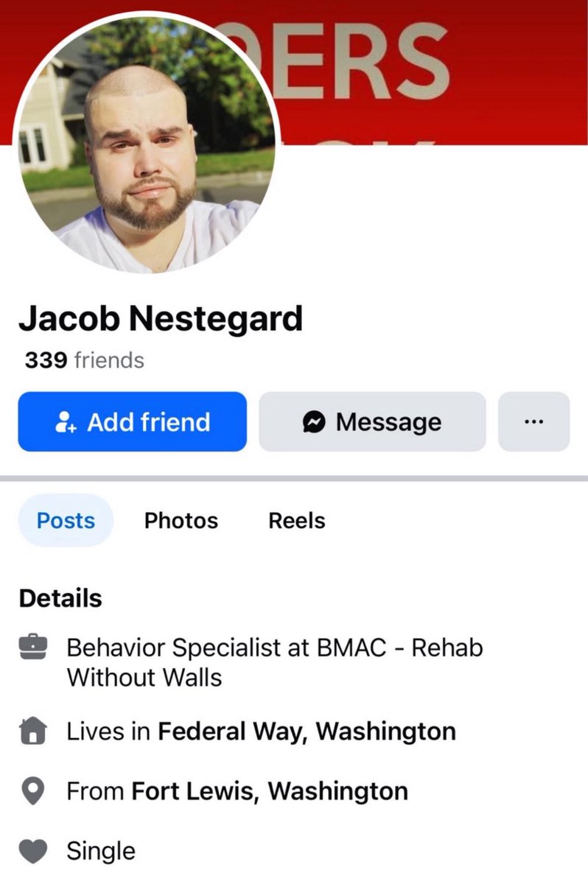Click the Messenger lightning bubble icon
This screenshot has height=884, width=588.
point(314,423)
